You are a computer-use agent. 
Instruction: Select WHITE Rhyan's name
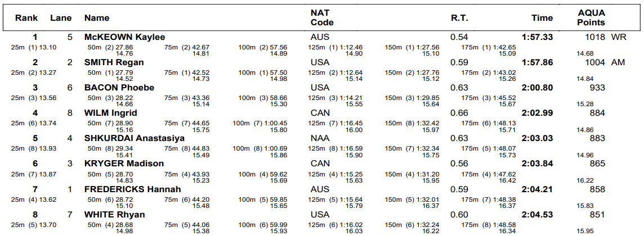[x=114, y=215]
